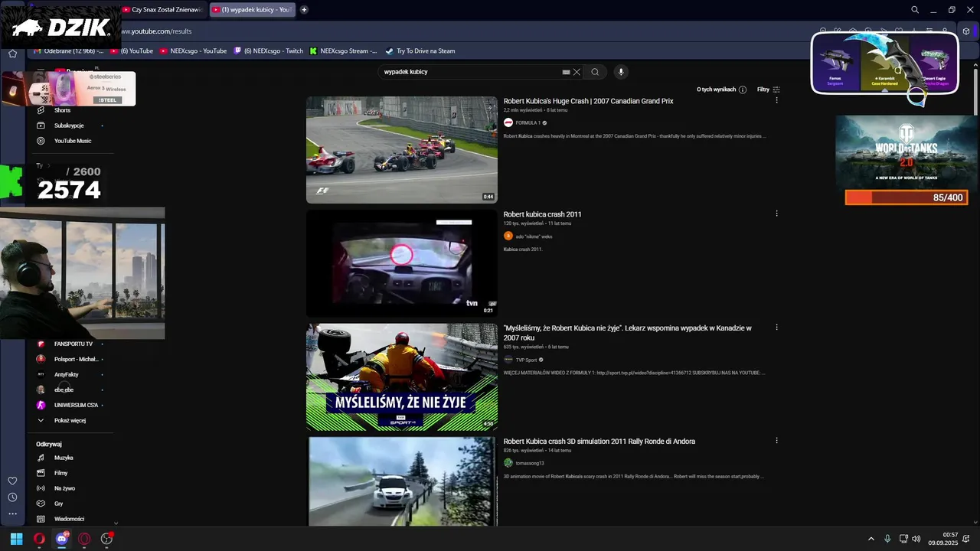Open Opera browser in taskbar
Viewport: 980px width, 551px height.
pyautogui.click(x=39, y=539)
